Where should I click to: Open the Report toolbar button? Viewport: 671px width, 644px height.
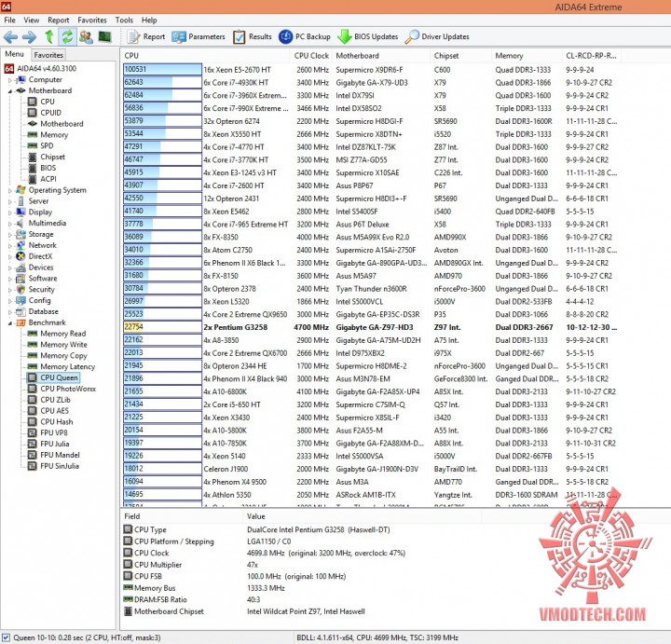coord(146,36)
